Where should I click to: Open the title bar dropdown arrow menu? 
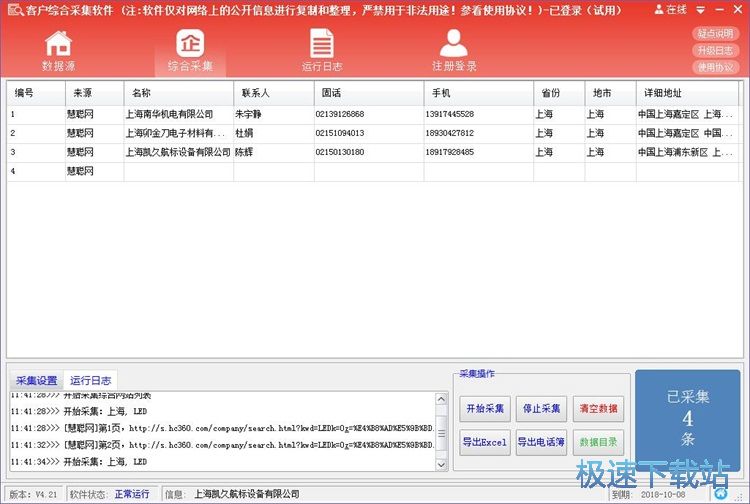tap(700, 10)
